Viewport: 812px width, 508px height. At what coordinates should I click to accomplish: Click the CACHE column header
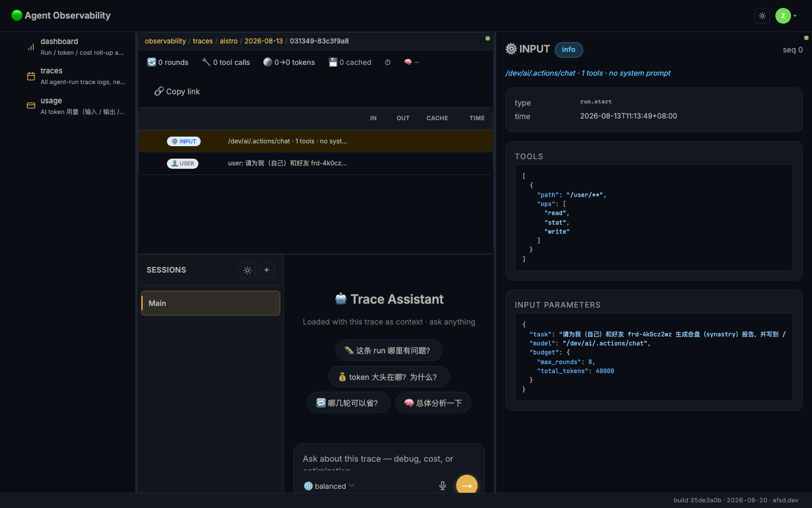pyautogui.click(x=437, y=119)
